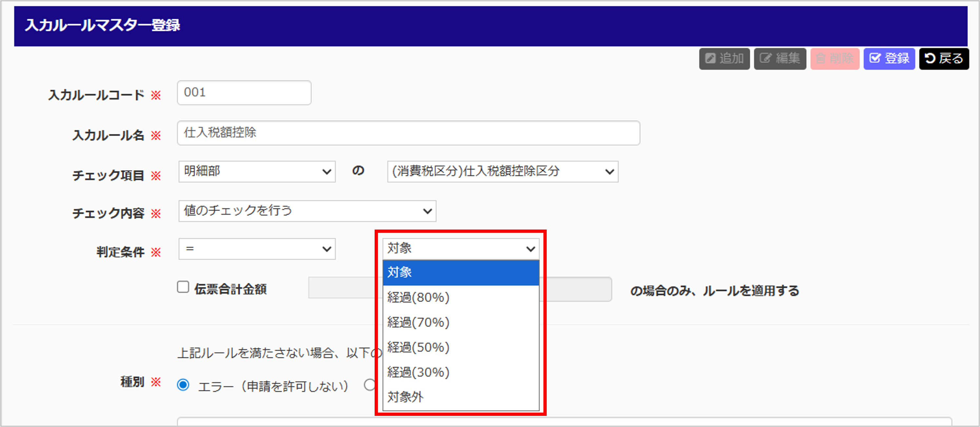Choose 経過(50%) from the dropdown list
Screen dimensions: 980x427
click(461, 347)
